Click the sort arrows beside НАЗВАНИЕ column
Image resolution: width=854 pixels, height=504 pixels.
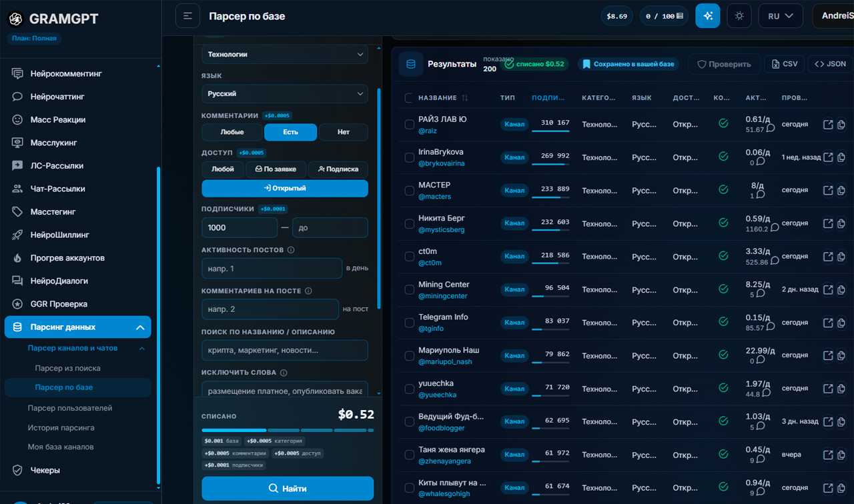click(465, 98)
